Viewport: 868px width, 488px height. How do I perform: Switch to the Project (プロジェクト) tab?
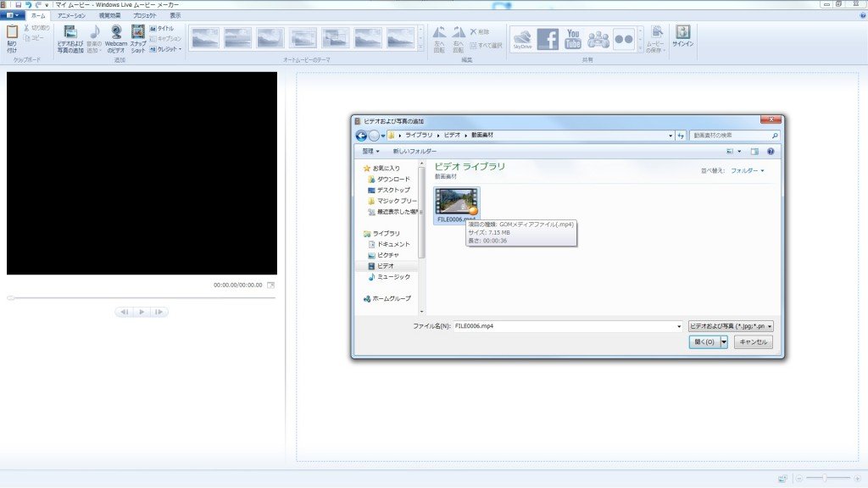click(144, 15)
